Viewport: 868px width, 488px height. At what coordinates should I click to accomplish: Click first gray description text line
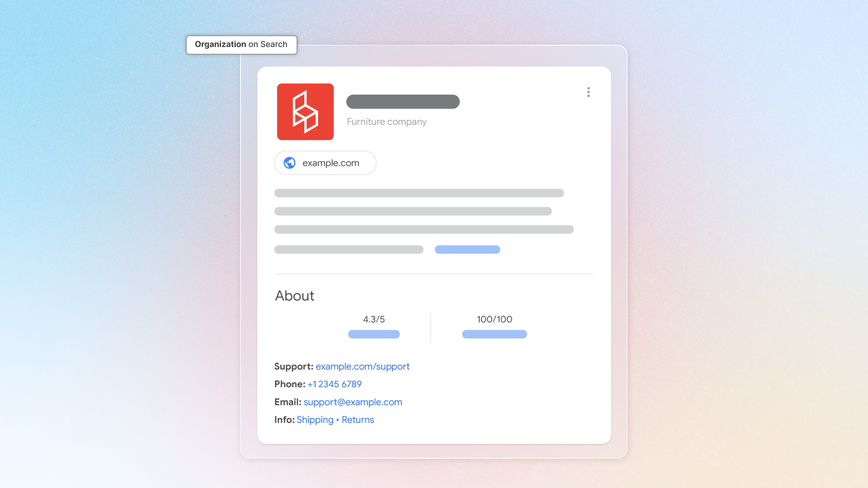point(419,193)
